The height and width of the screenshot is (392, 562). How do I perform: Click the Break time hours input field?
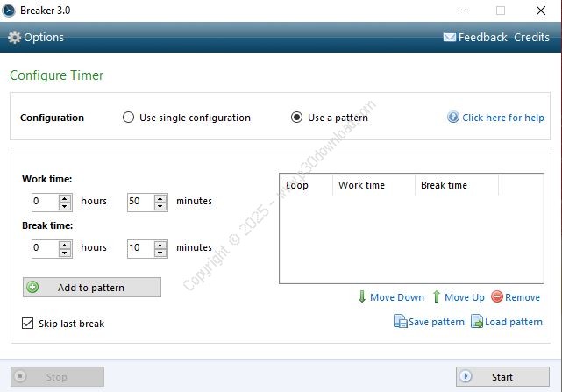click(x=44, y=248)
